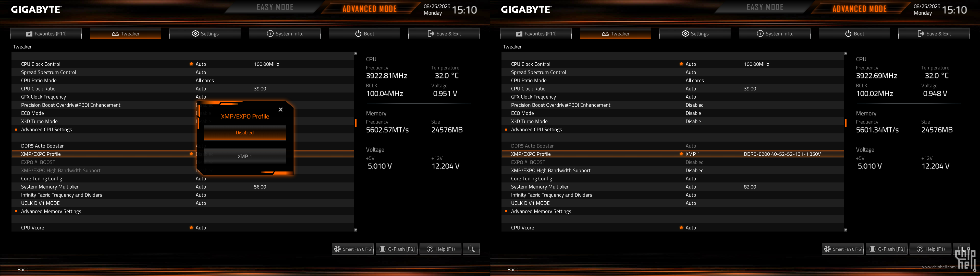Open Help (F1) in left BIOS screen

440,249
